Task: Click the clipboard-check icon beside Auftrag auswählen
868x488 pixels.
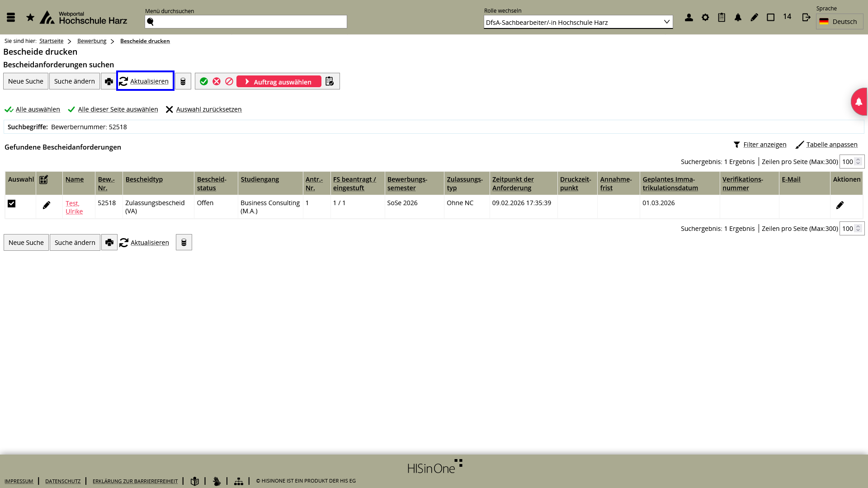Action: point(330,81)
